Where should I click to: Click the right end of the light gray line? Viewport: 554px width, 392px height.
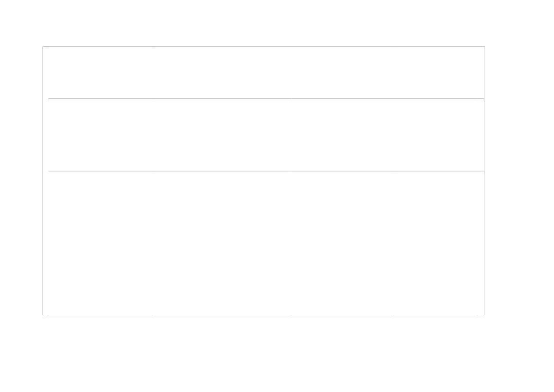483,171
